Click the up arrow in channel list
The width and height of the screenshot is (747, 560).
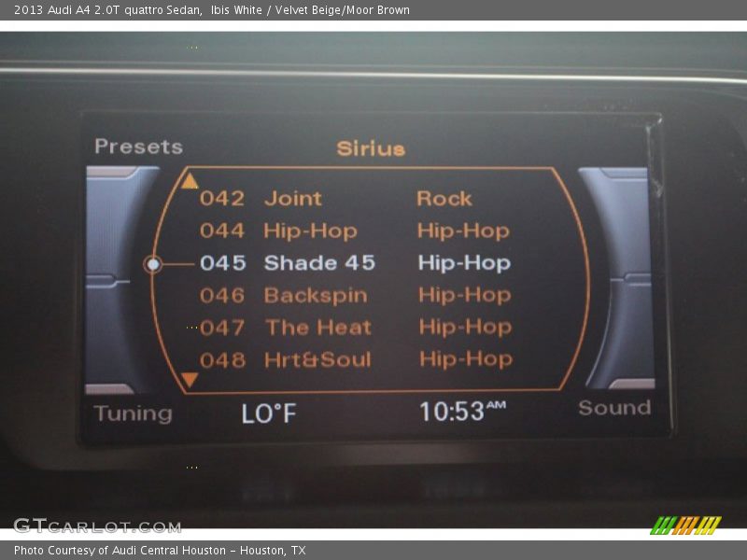pos(190,181)
